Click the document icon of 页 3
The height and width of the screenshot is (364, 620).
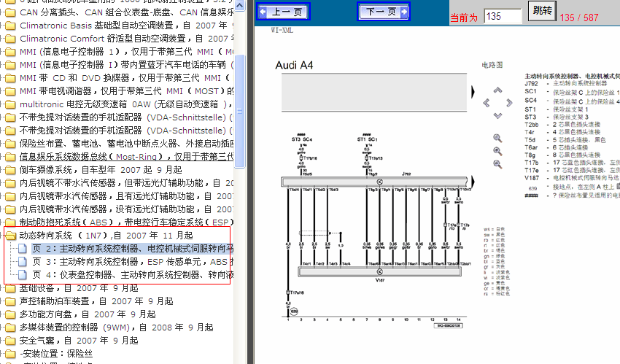click(23, 262)
